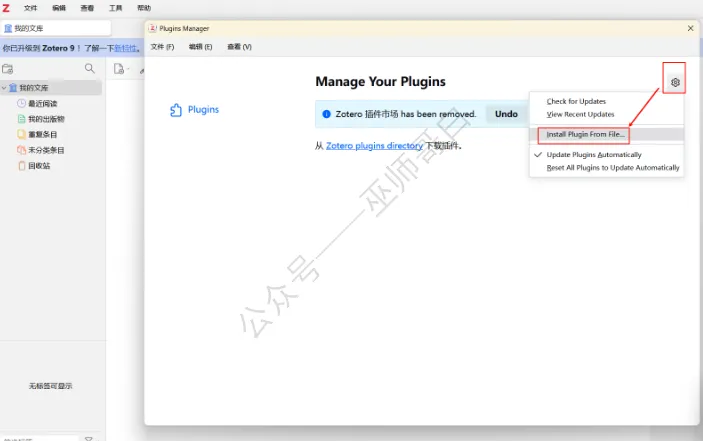Click the red Zotero Z logo
The image size is (703, 441).
click(x=6, y=8)
